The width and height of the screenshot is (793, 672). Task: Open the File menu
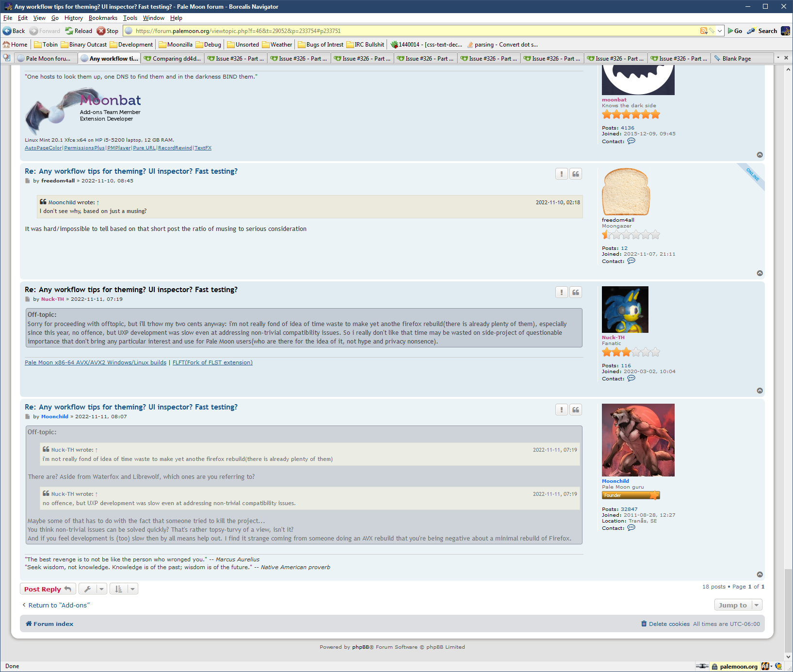(8, 18)
